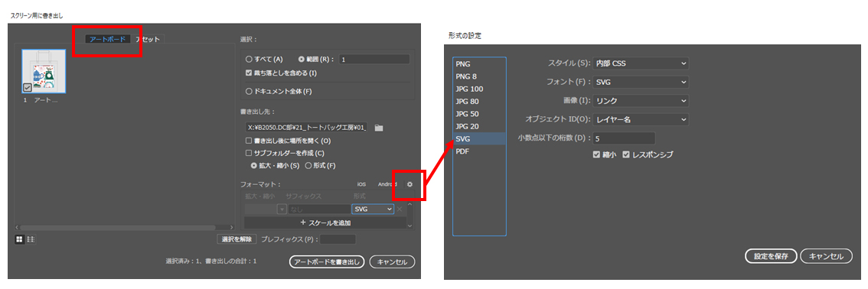Screen dimensions: 868x289
Task: Select JPG 100 in the format list
Action: click(x=479, y=89)
